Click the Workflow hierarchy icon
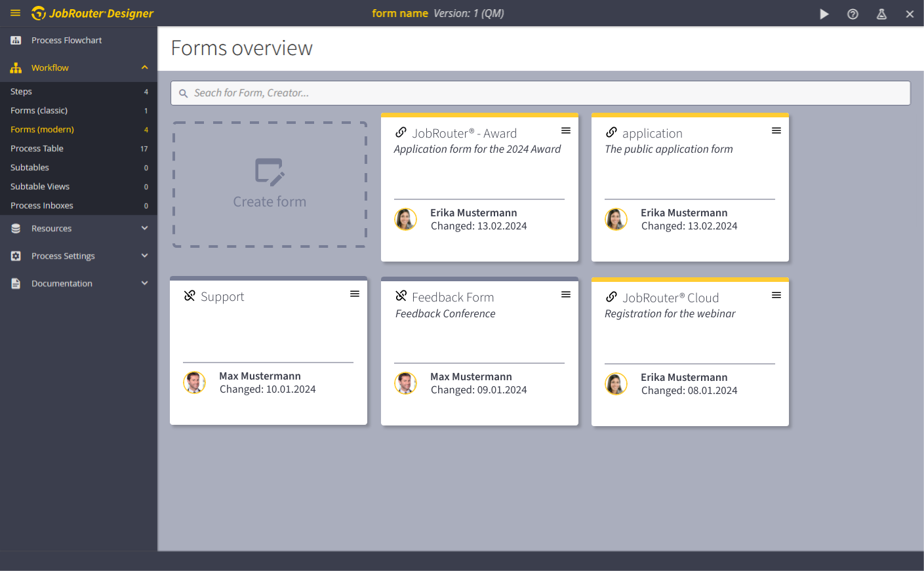Screen dimensions: 924x571 pos(16,68)
